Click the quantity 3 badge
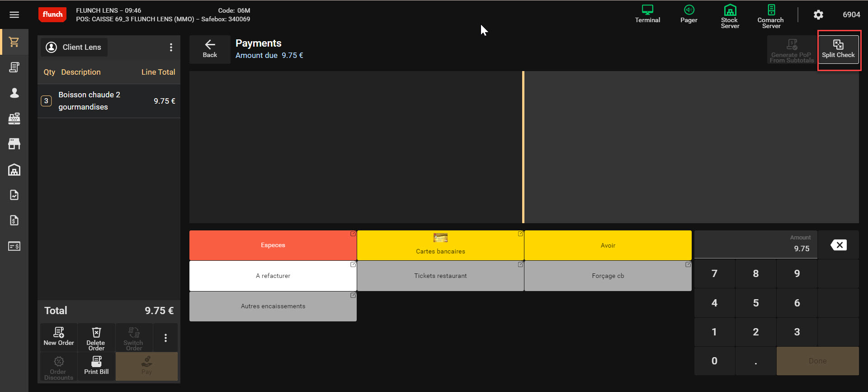Image resolution: width=868 pixels, height=392 pixels. (x=46, y=101)
